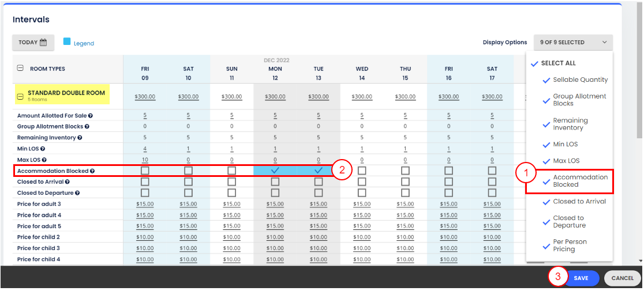This screenshot has width=644, height=291.
Task: Click the $300.00 rate for Wed 14
Action: 362,97
